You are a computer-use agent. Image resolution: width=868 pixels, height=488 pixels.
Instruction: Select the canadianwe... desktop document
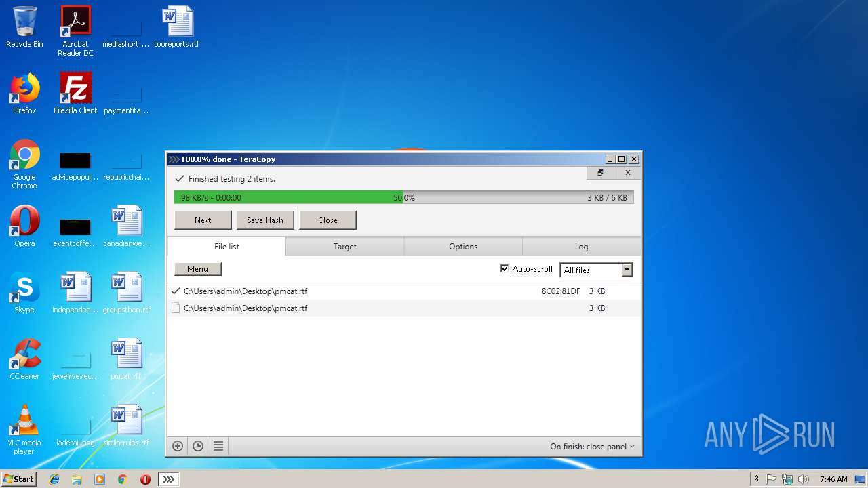(x=127, y=226)
